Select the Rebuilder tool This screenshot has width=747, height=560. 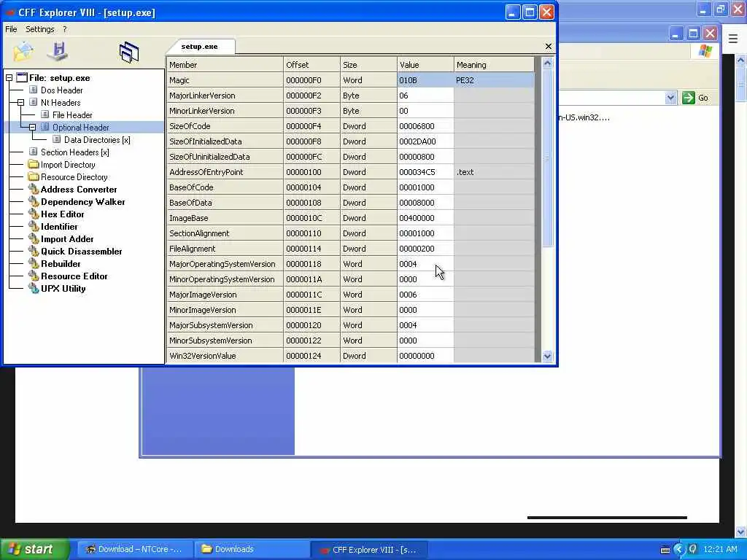[x=61, y=264]
